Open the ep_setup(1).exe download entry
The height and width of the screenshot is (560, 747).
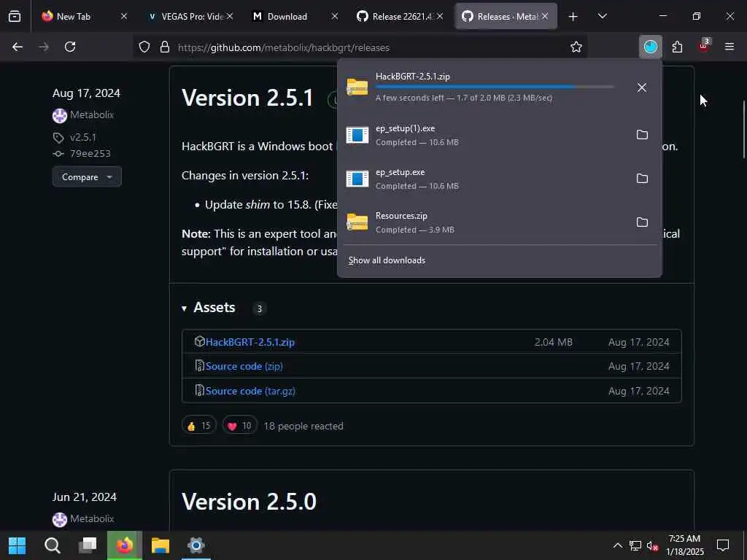(x=484, y=135)
